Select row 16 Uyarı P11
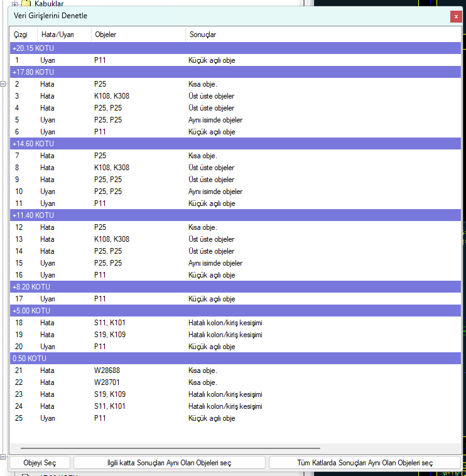This screenshot has width=466, height=476. (x=236, y=275)
